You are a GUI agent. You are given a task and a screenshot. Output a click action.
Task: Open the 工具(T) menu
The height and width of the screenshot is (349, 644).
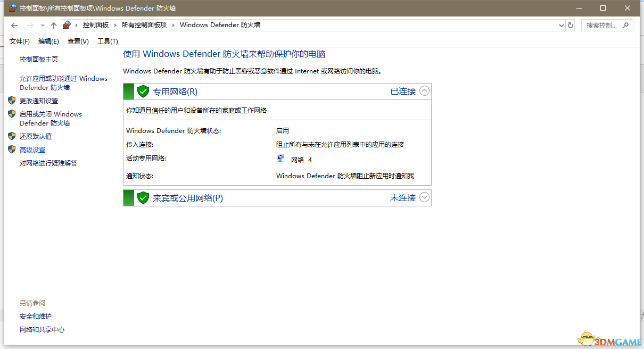tap(108, 41)
